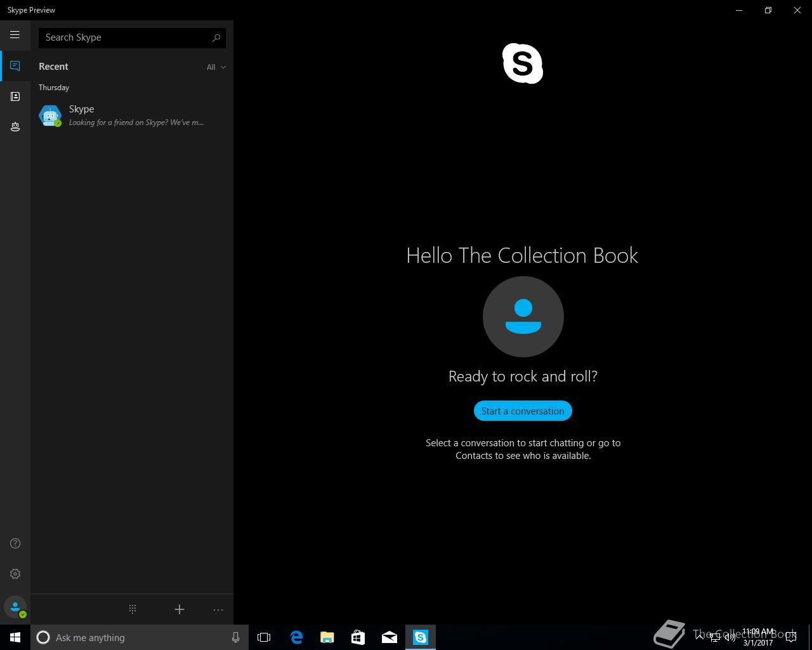Open the dial pad icon

pos(133,609)
